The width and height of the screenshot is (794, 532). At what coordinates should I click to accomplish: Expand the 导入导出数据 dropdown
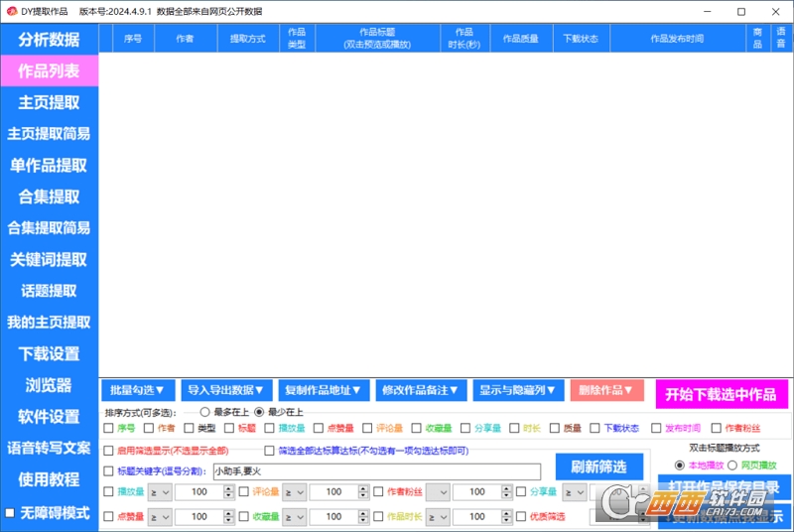pos(226,390)
